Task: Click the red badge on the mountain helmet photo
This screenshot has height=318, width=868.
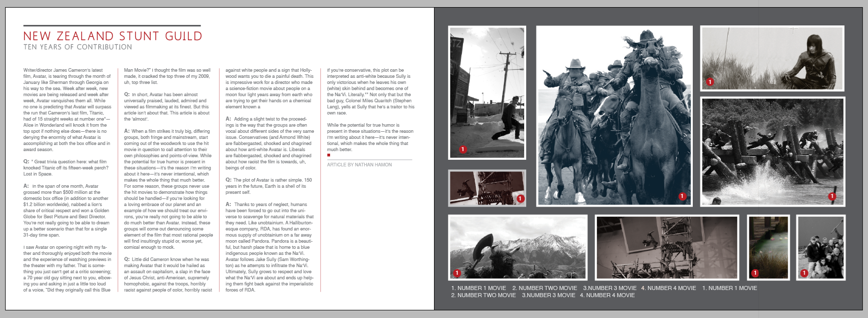Action: pos(457,273)
